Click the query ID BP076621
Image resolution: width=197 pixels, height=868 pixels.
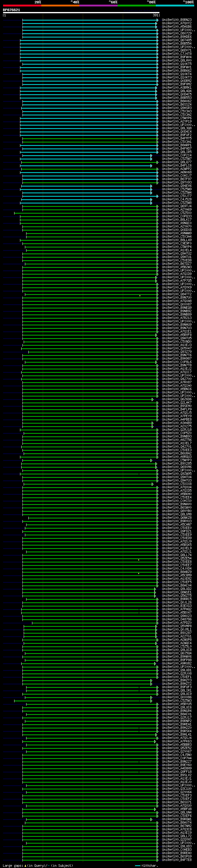coord(11,10)
